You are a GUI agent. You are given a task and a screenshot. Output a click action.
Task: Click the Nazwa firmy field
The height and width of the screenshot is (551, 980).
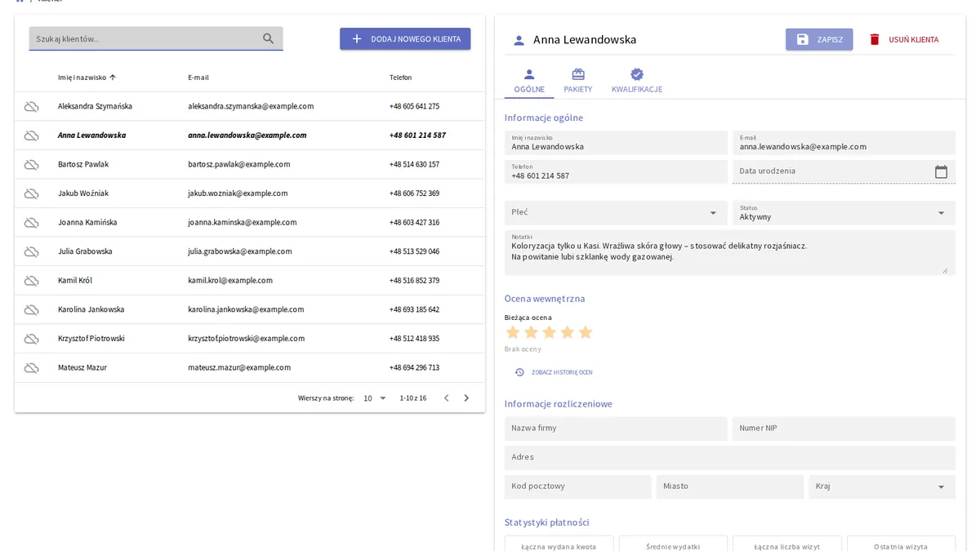point(616,429)
